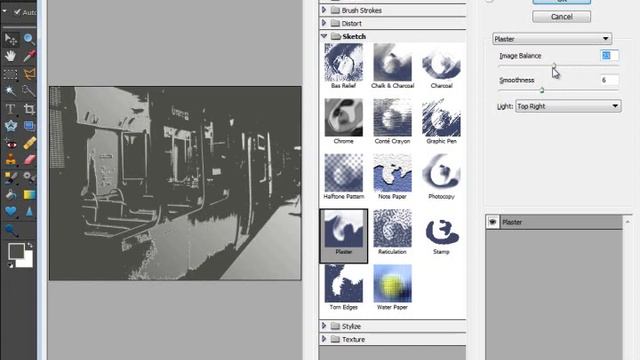
Task: Select the Eyedropper tool
Action: (x=29, y=56)
